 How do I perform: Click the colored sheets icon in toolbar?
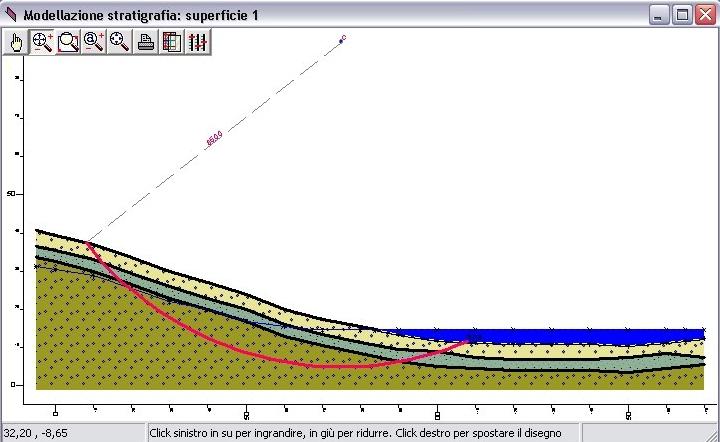tap(171, 41)
